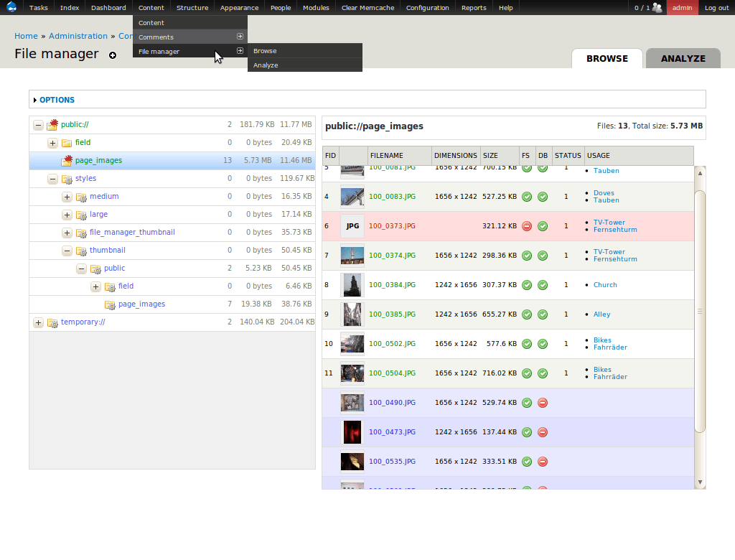
Task: Open the Administration breadcrumb link
Action: [x=78, y=36]
